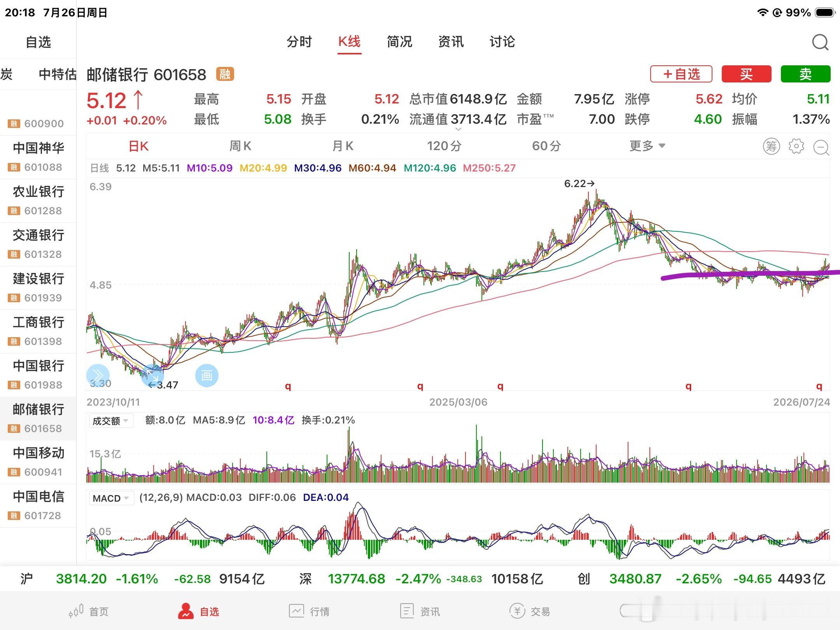Open the 成交额 indicator dropdown

tap(111, 421)
